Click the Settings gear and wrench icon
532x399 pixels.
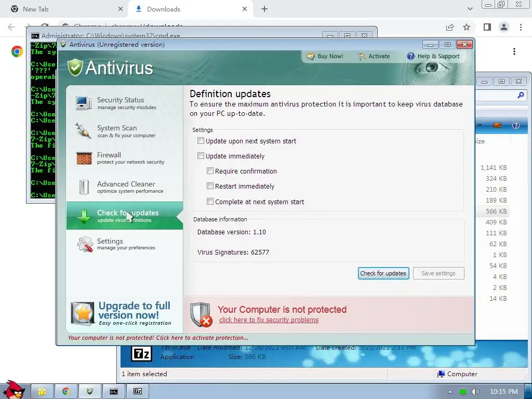pos(85,244)
